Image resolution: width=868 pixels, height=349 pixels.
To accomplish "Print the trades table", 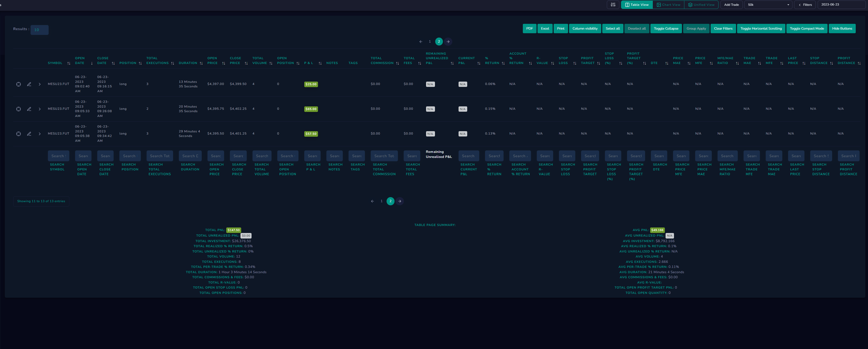I will (x=561, y=29).
